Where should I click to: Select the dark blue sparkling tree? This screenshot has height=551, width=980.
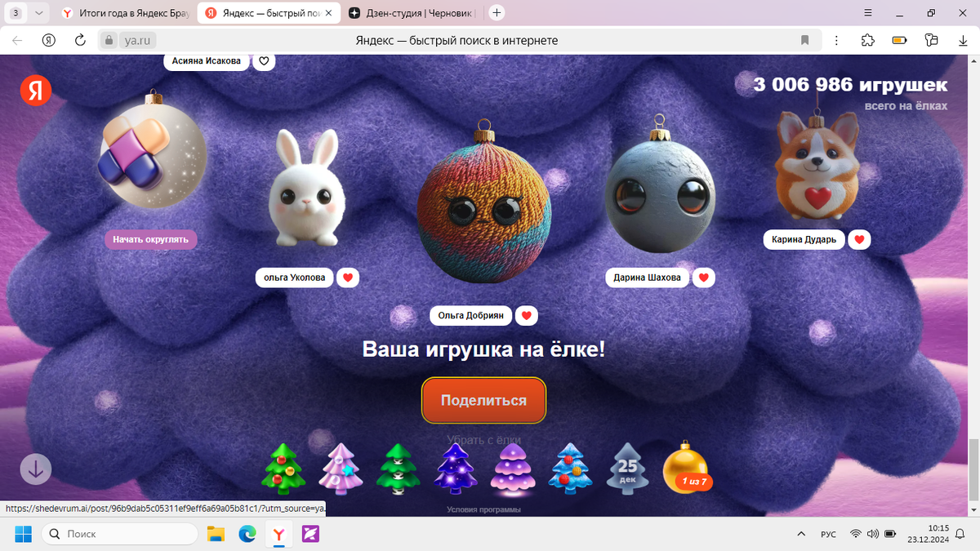(455, 469)
